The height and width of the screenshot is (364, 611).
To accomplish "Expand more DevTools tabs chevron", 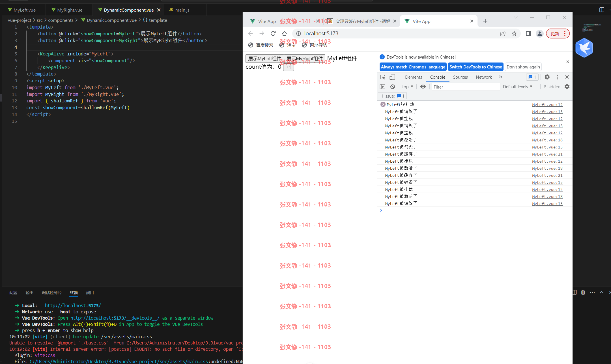I will [500, 77].
